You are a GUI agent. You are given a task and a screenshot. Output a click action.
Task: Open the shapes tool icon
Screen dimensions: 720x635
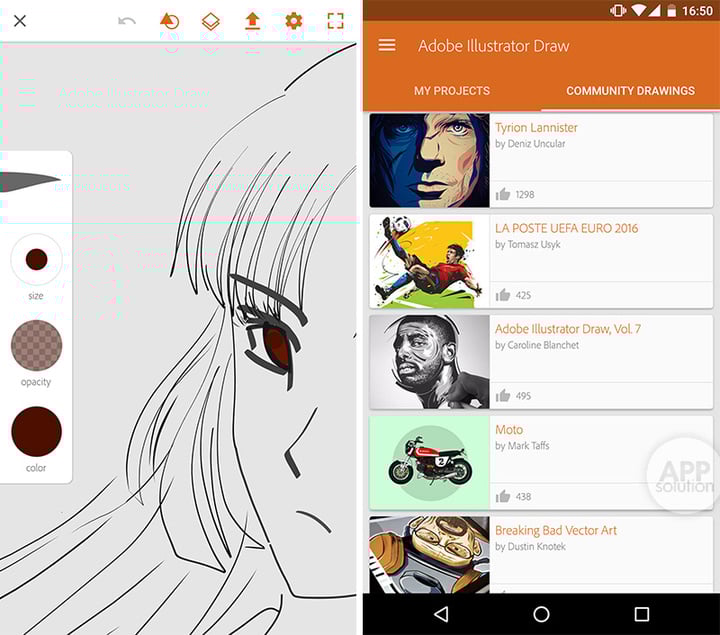click(169, 21)
